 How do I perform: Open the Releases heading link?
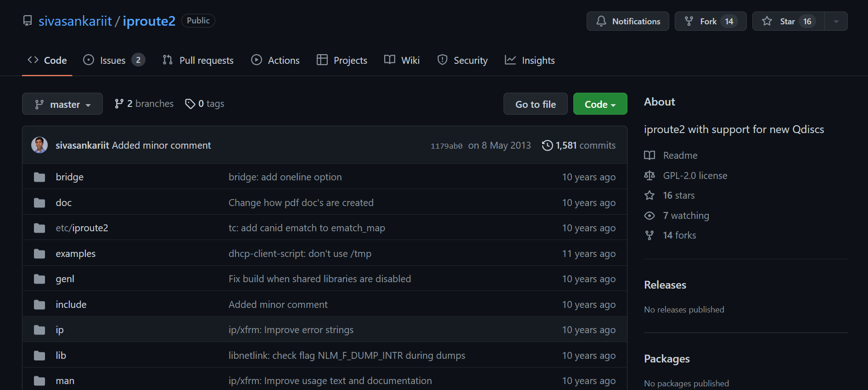coord(665,285)
